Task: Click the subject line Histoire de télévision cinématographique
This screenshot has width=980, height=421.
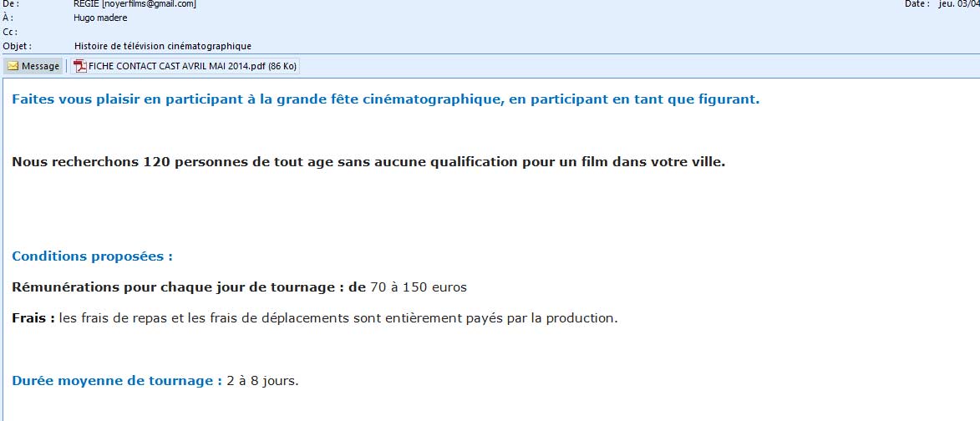Action: click(162, 46)
